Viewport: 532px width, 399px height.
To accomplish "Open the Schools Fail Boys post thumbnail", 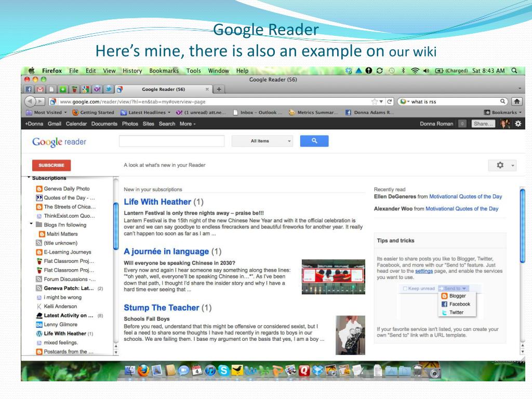I will (x=350, y=335).
